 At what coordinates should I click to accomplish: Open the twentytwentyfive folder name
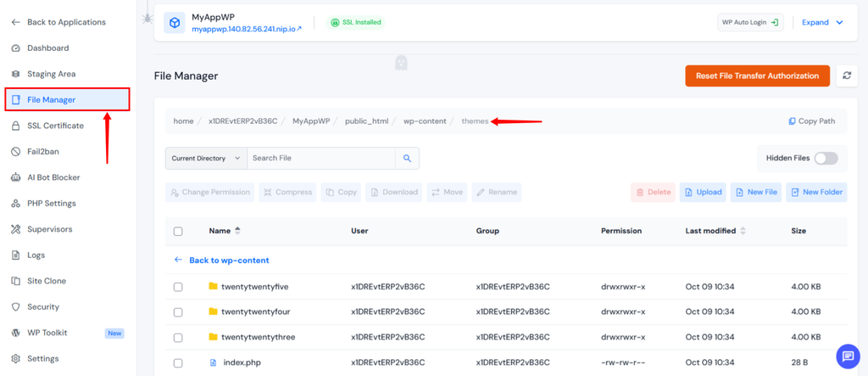[x=255, y=287]
